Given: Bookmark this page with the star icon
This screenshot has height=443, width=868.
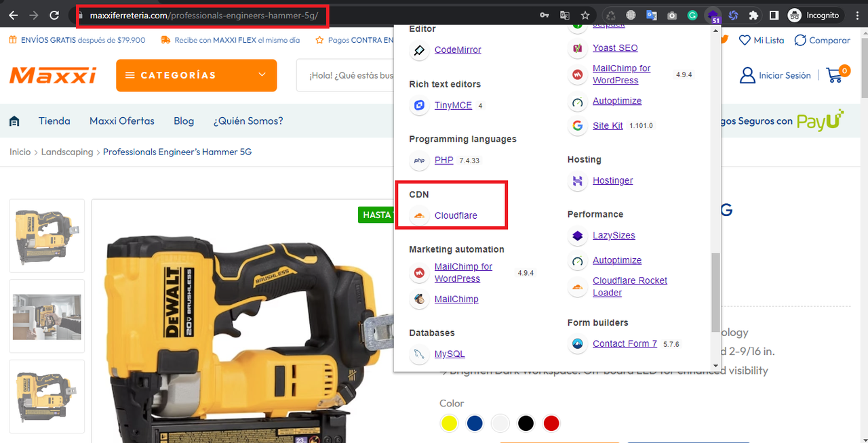Looking at the screenshot, I should coord(585,15).
